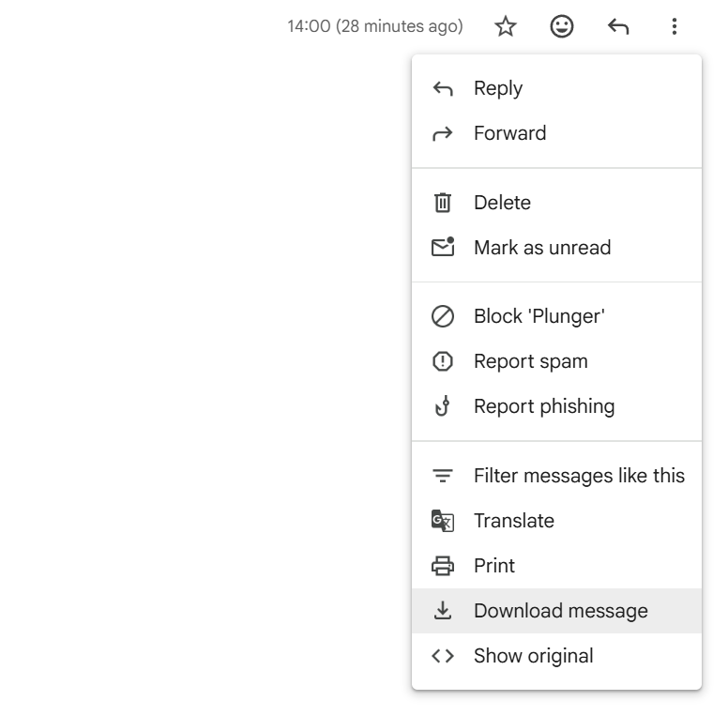Open 'Filter messages like this'

[x=556, y=476]
